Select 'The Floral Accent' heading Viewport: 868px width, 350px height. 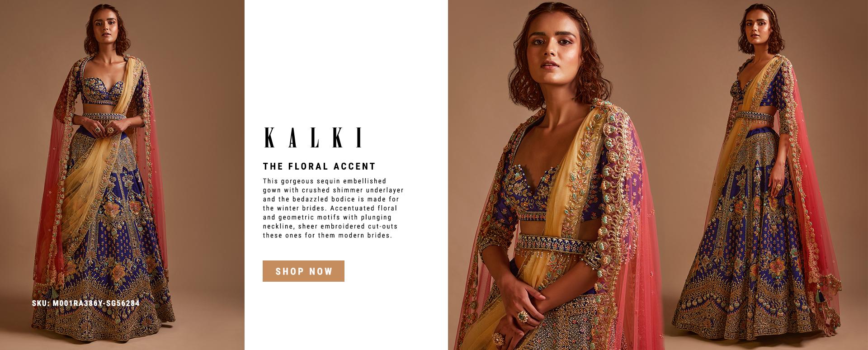coord(319,166)
